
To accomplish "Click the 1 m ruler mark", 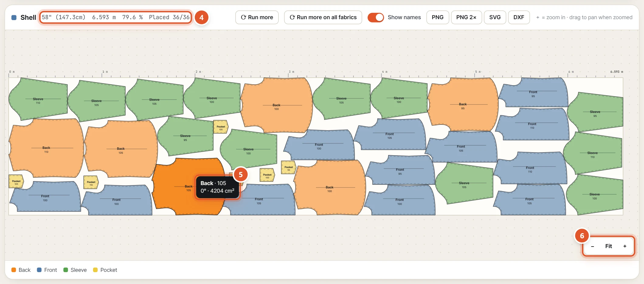I will 105,72.
